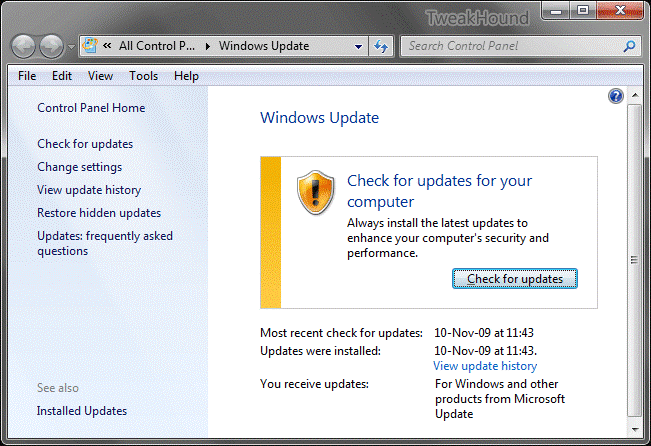Click 'Check for updates for your computer' heading
Screen dimensions: 651x446
coord(440,191)
